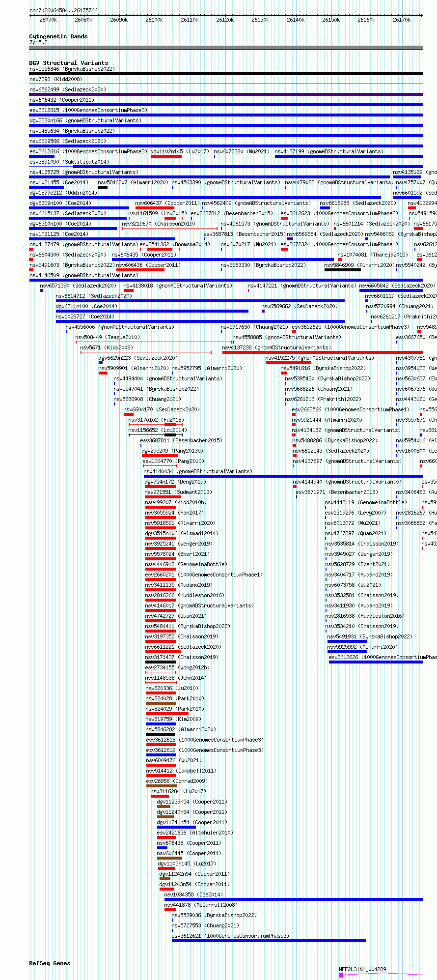Open variant nsv606432 (Cooper2011) label
The height and width of the screenshot is (980, 437).
(x=61, y=100)
